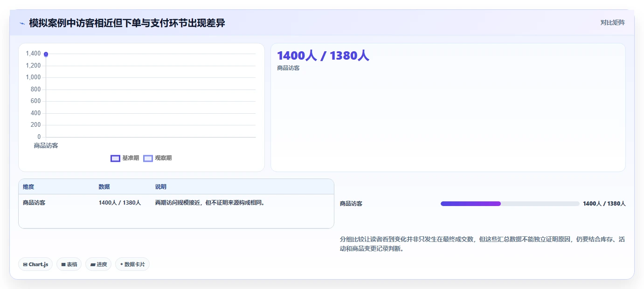Click the icon beside the panel title
The image size is (644, 289).
pos(22,23)
